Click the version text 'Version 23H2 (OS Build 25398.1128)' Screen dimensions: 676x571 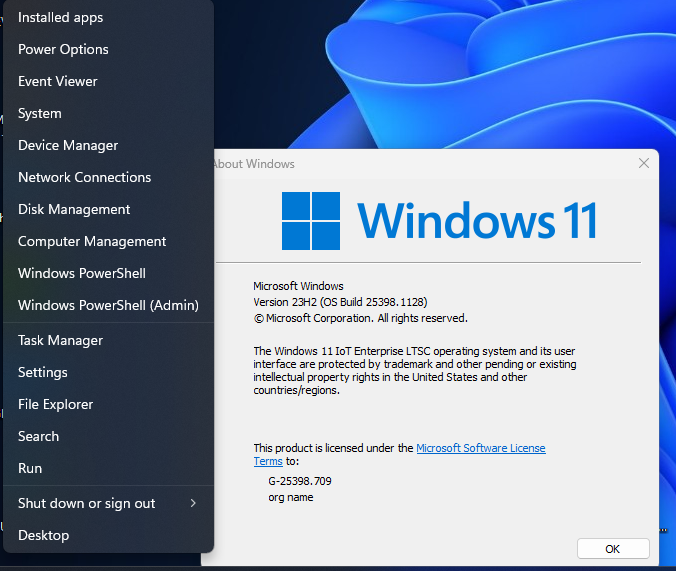tap(340, 302)
